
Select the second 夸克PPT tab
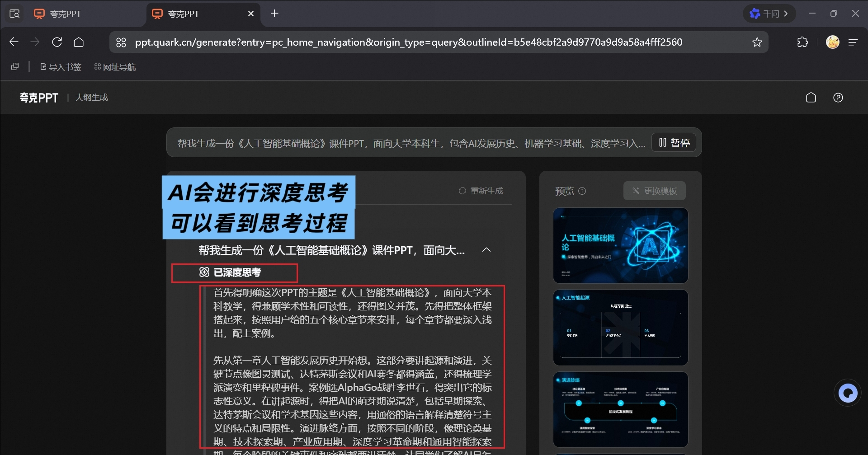pos(203,14)
